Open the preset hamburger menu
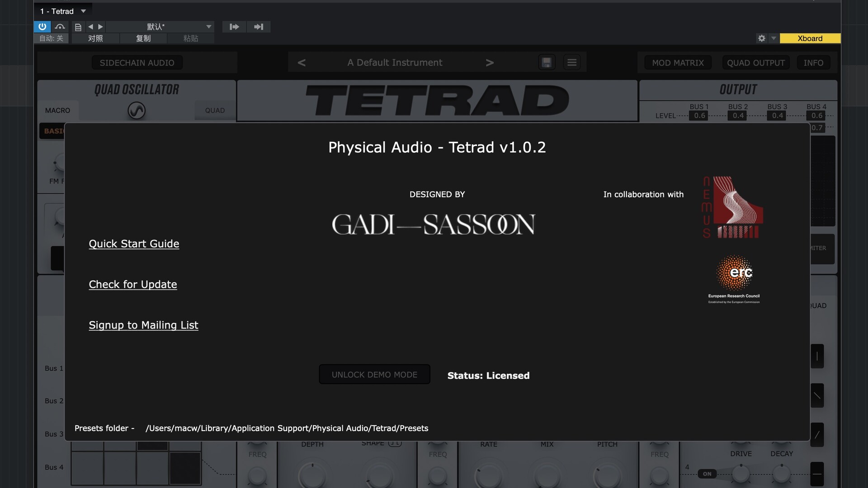The width and height of the screenshot is (868, 488). pos(572,62)
